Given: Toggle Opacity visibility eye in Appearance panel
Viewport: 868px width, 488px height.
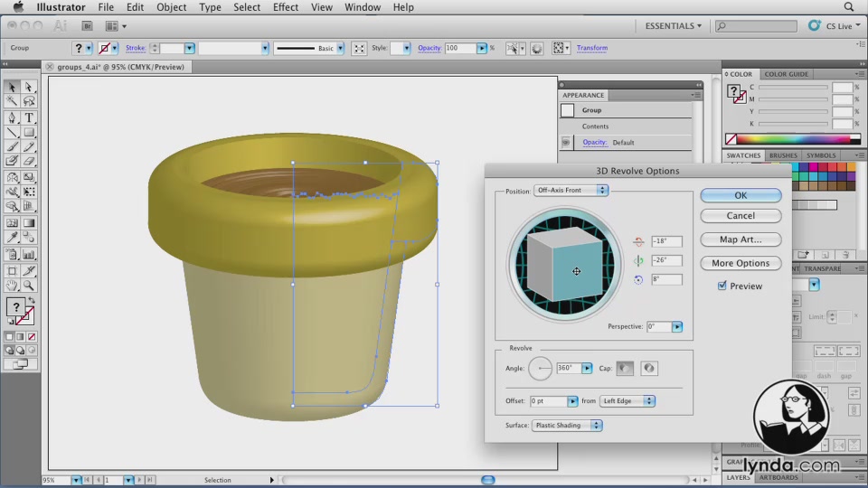Looking at the screenshot, I should tap(566, 142).
